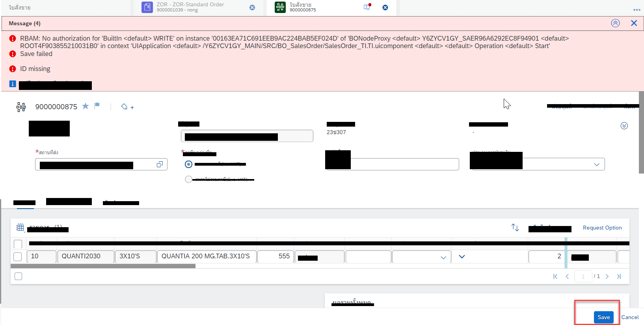Click the RBAM No authorization error message
This screenshot has height=325, width=644.
[x=294, y=42]
